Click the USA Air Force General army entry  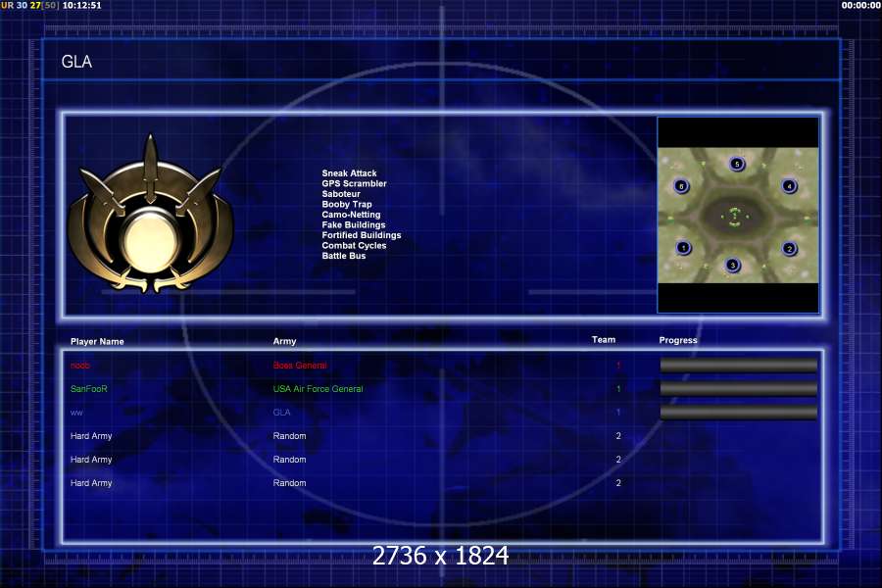point(318,389)
